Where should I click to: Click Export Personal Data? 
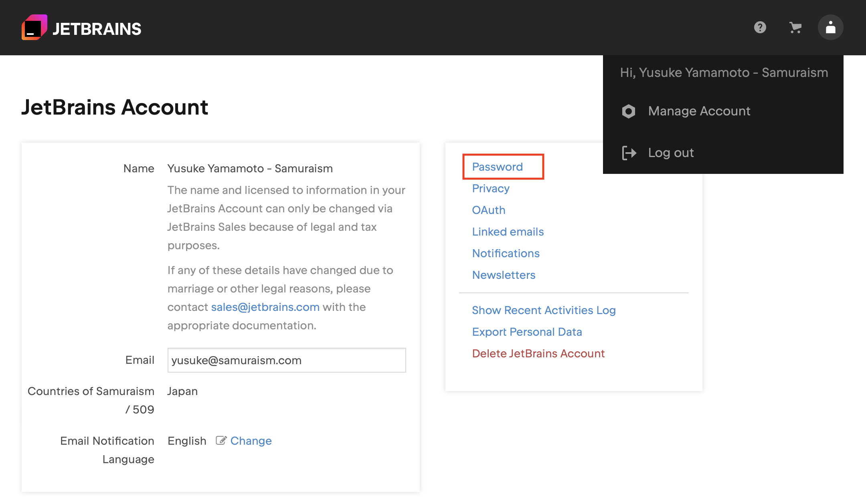(527, 332)
